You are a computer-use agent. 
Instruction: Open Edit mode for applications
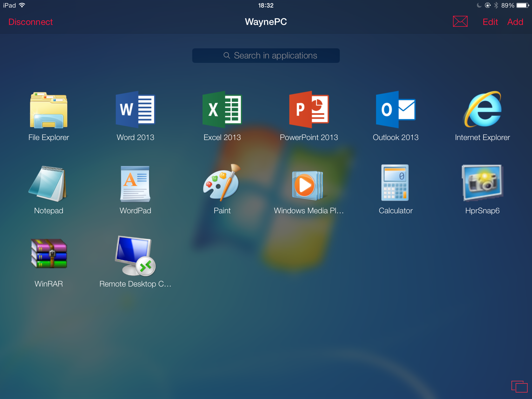click(490, 22)
